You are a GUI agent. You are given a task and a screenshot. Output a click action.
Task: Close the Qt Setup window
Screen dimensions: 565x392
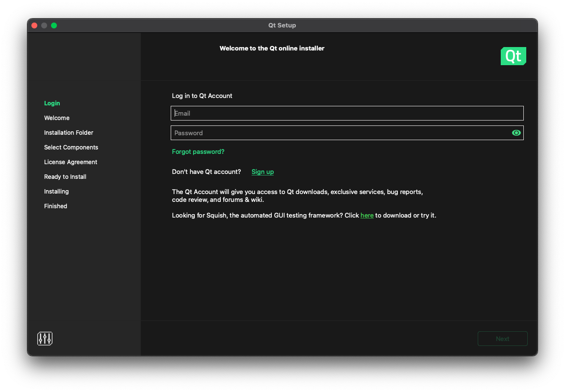pos(34,25)
